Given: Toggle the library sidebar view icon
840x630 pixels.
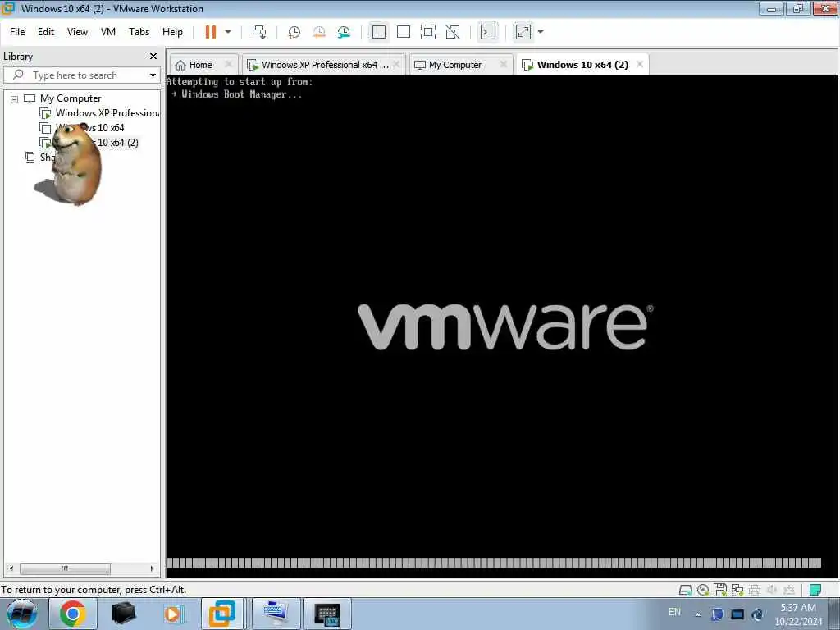Looking at the screenshot, I should [379, 32].
